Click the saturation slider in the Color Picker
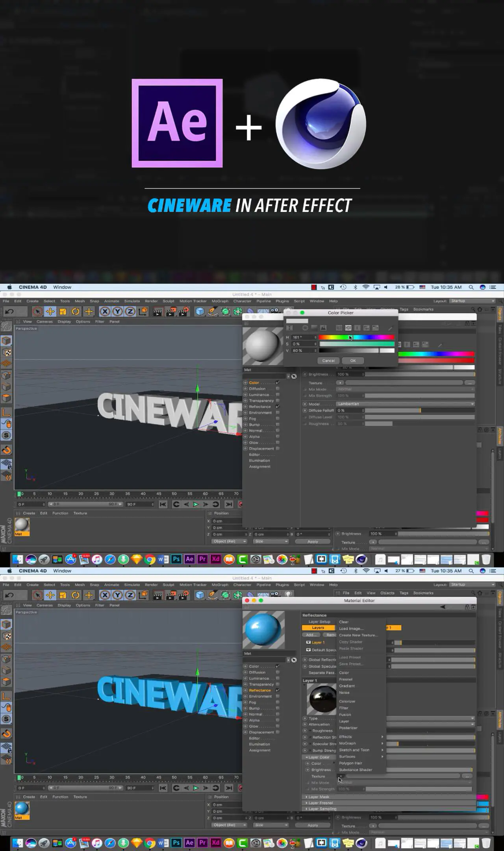 [x=356, y=344]
